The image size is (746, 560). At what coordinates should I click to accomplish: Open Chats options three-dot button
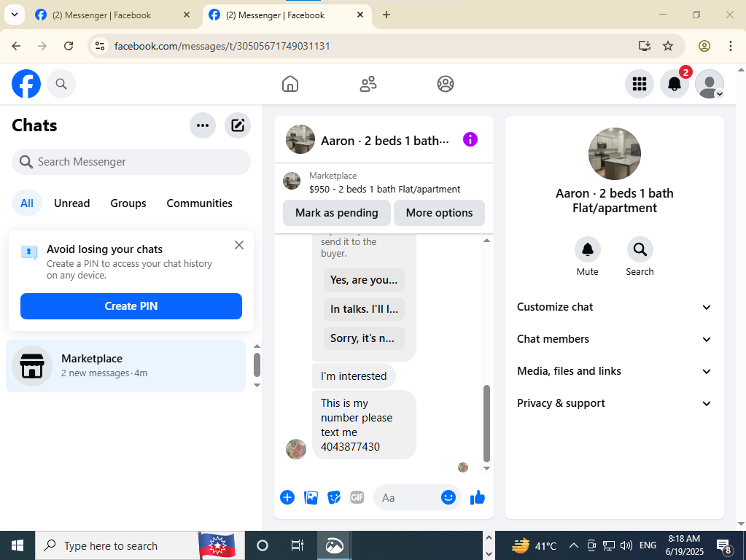pyautogui.click(x=203, y=125)
